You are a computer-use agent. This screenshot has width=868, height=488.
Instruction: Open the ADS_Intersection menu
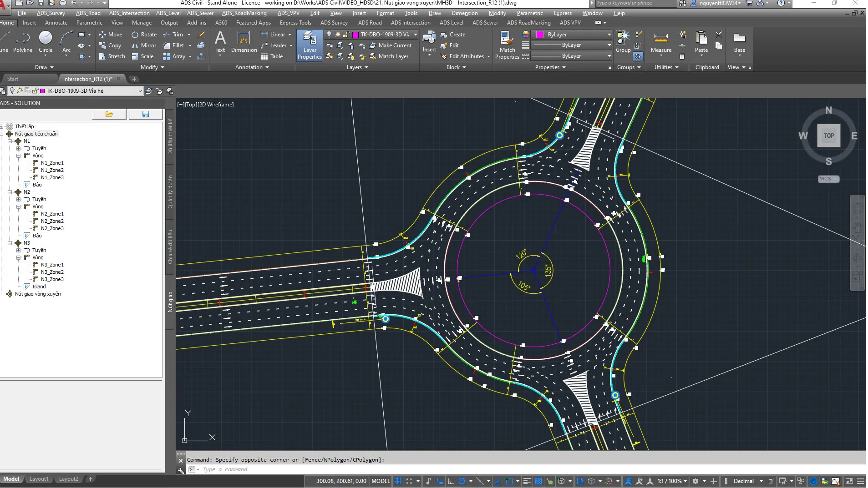(129, 13)
